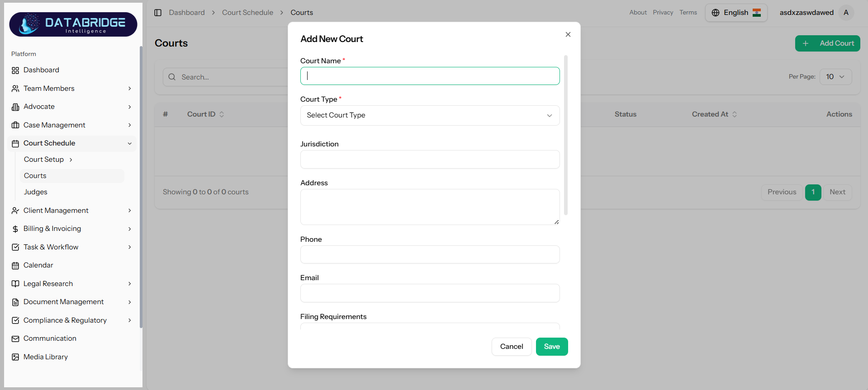Expand Court Setup submenu arrow
This screenshot has height=390, width=868.
point(71,160)
